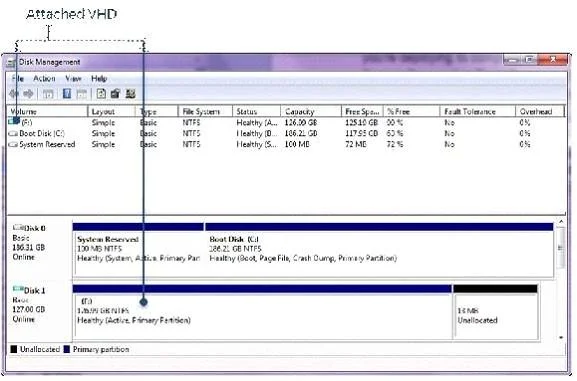Click the disk pane scrollbar down arrow

tap(561, 337)
